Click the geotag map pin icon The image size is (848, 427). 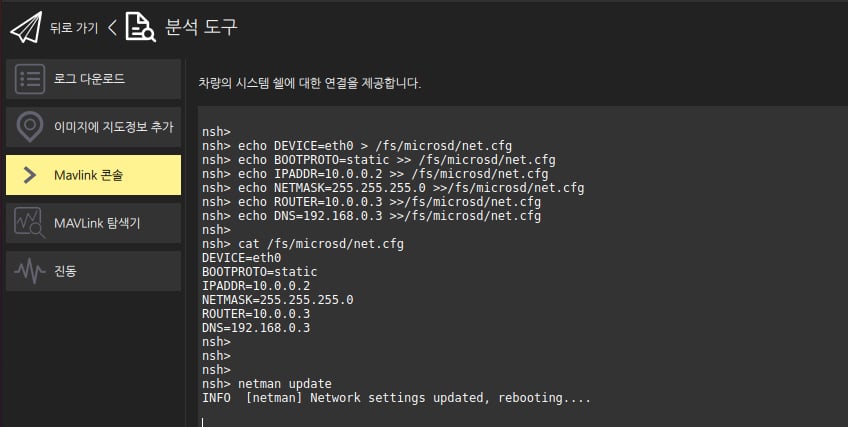click(x=29, y=127)
